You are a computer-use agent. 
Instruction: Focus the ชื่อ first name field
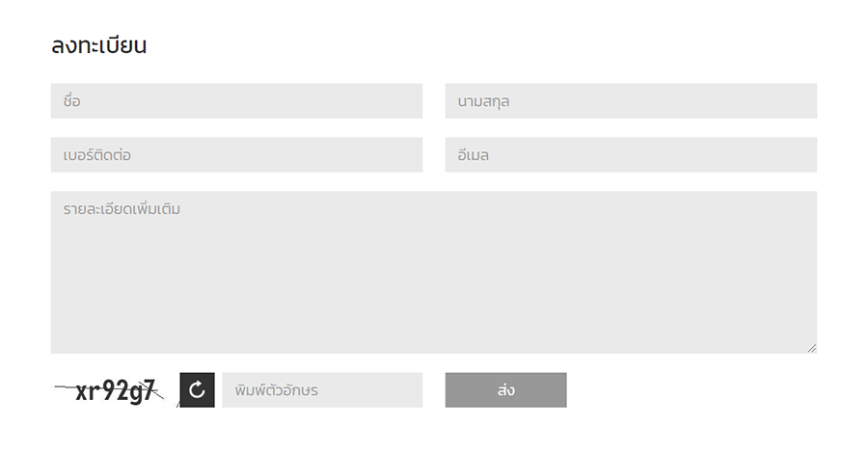point(236,101)
